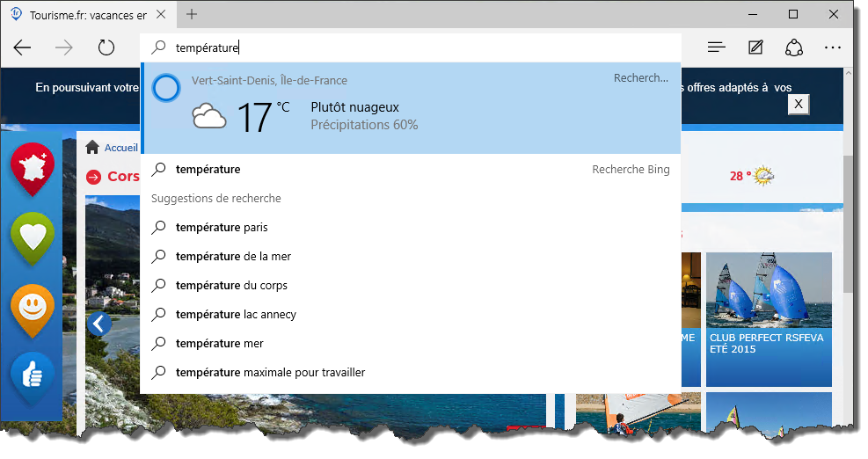Click the browser Back arrow button
The height and width of the screenshot is (459, 868).
(x=23, y=47)
